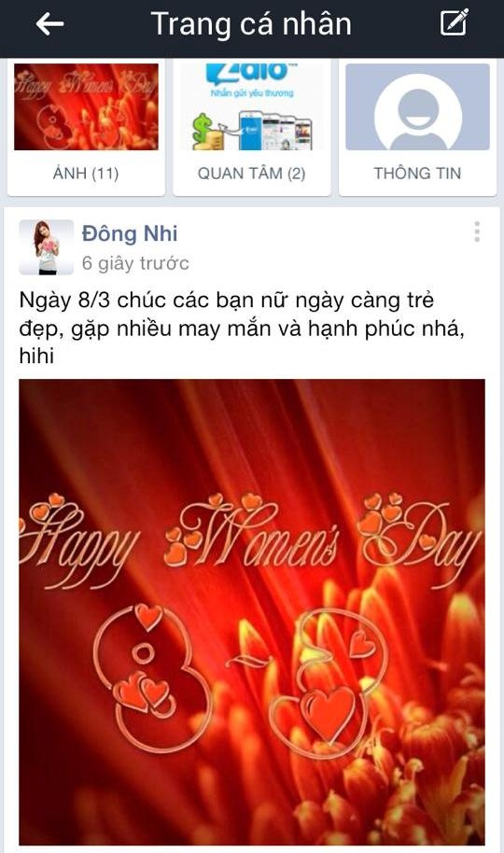Go back using the left arrow icon
The width and height of the screenshot is (504, 853).
point(49,24)
